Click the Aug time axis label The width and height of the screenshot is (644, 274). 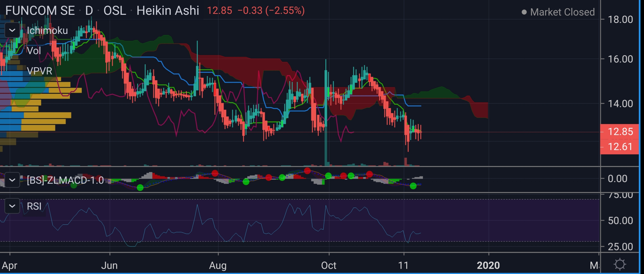[218, 265]
